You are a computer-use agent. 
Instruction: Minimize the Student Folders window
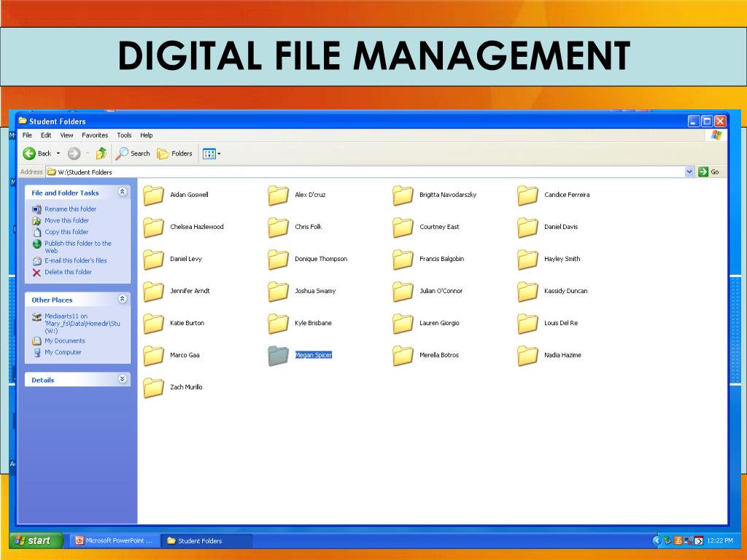[694, 122]
